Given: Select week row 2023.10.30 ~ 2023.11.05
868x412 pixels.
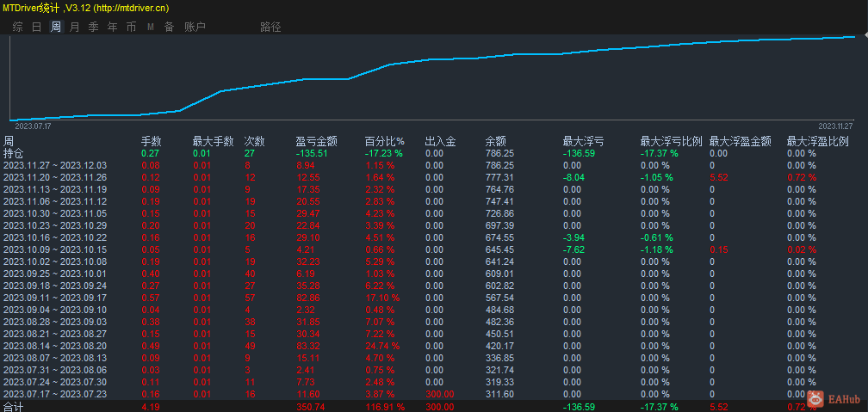Looking at the screenshot, I should click(x=55, y=213).
